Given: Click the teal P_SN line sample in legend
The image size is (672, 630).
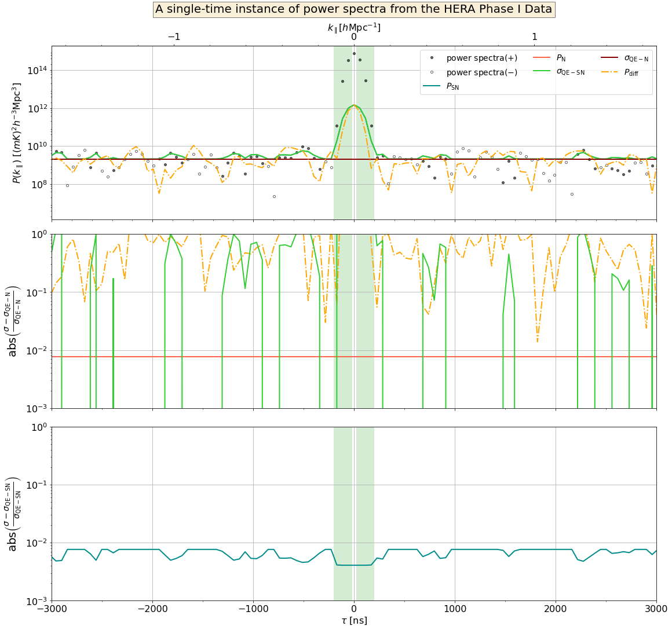Looking at the screenshot, I should (x=433, y=86).
